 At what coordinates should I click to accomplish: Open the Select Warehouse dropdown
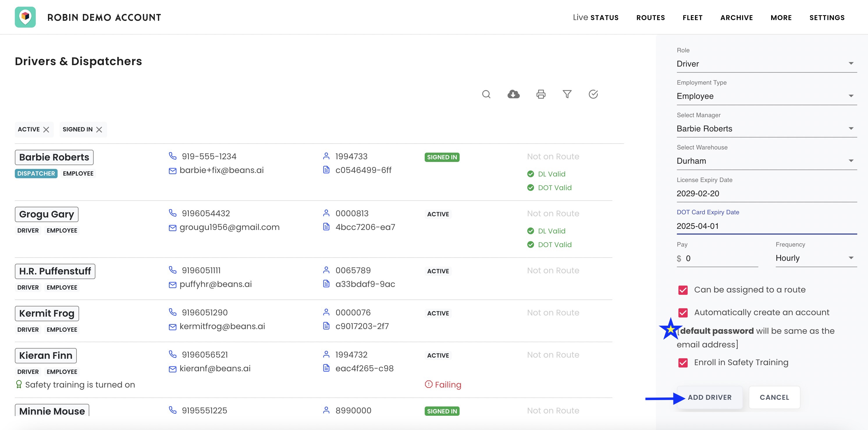pos(766,161)
